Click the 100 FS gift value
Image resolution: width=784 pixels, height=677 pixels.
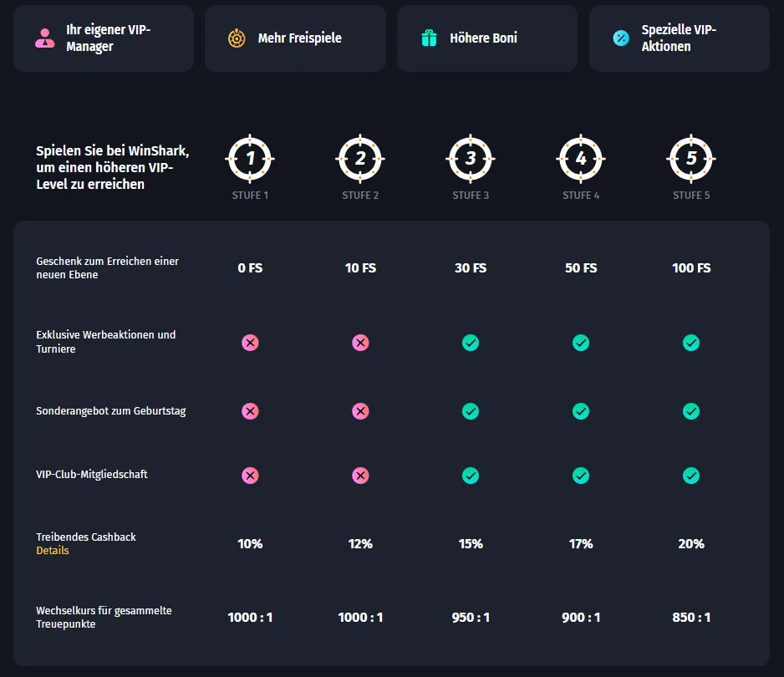(691, 268)
